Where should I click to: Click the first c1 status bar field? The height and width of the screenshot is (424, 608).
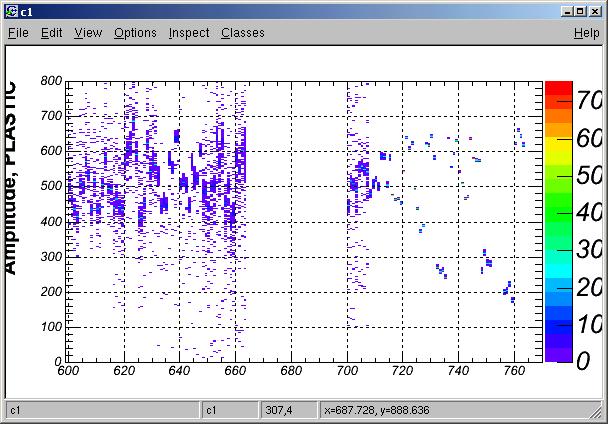[102, 410]
